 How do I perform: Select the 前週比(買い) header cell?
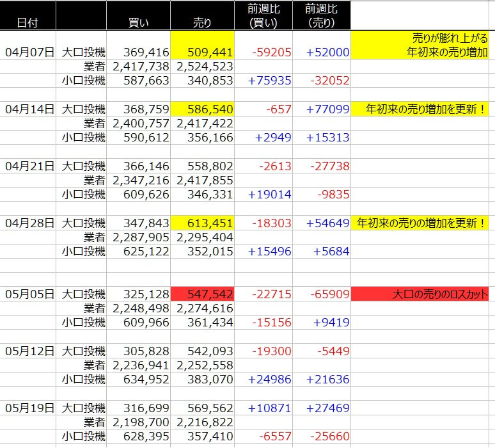pos(263,15)
